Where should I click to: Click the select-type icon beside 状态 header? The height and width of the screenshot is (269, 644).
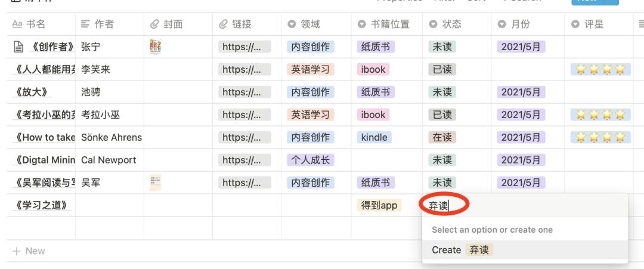pyautogui.click(x=434, y=24)
